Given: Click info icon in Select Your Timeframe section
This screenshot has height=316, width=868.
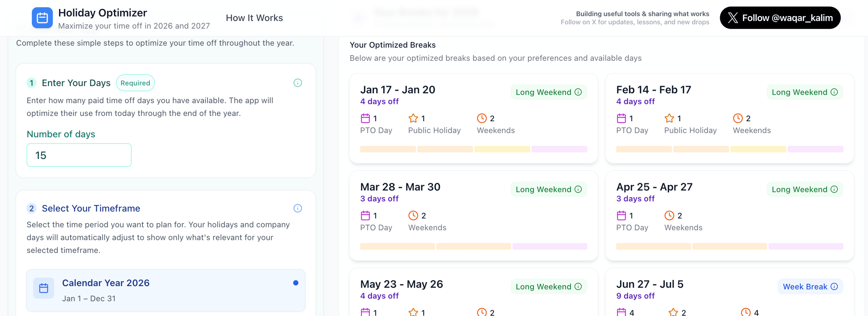Looking at the screenshot, I should 297,208.
